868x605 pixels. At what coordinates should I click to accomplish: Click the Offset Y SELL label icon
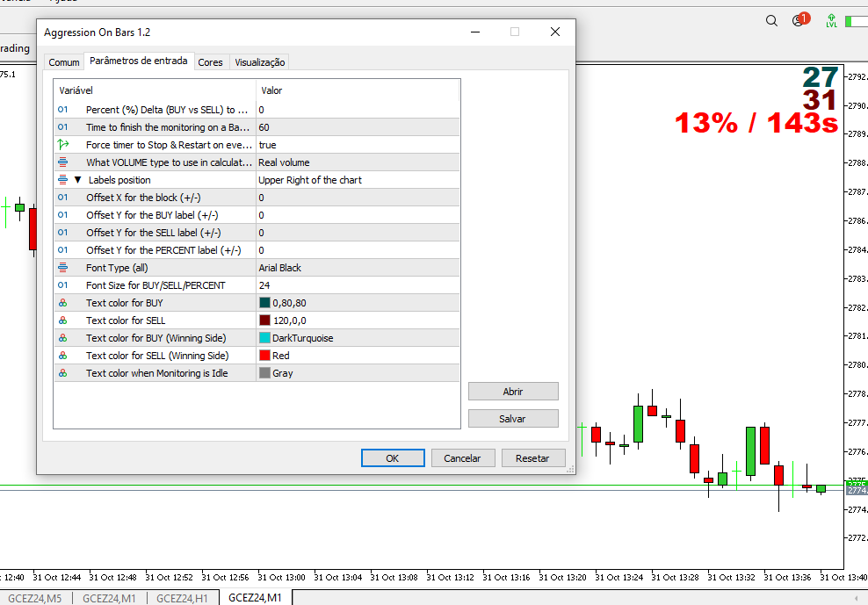point(62,233)
